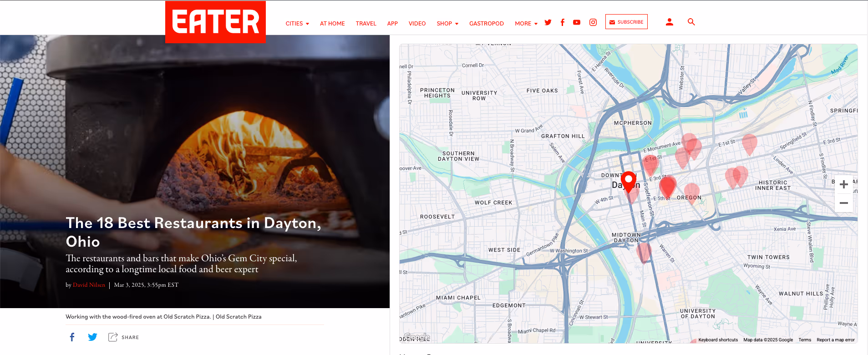Image resolution: width=868 pixels, height=355 pixels.
Task: Open the Travel section
Action: (366, 24)
